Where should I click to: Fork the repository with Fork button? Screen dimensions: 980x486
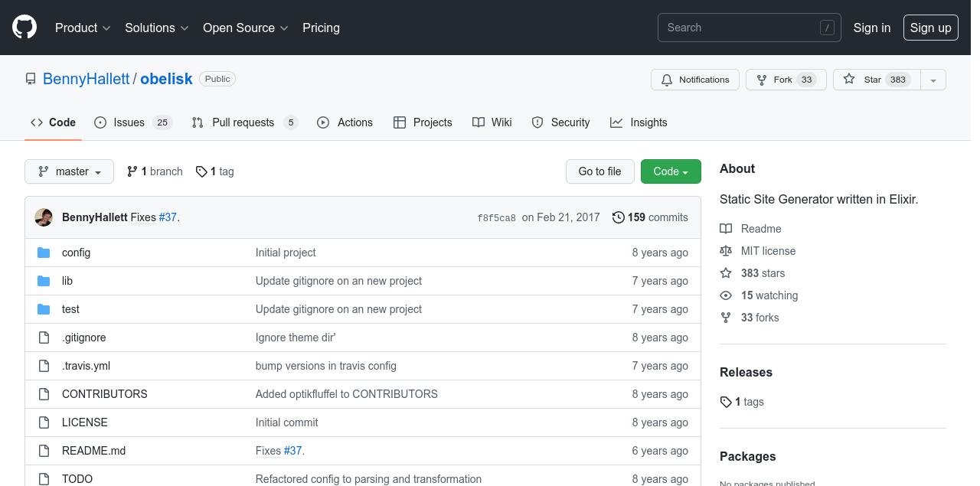tap(786, 80)
